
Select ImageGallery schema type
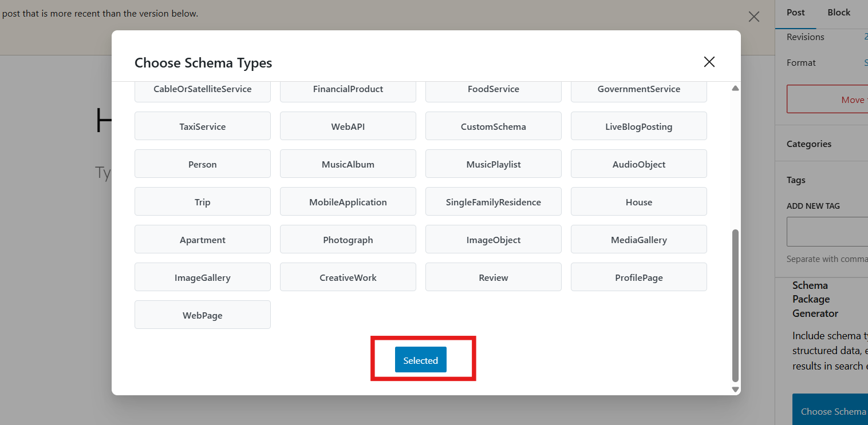point(203,277)
